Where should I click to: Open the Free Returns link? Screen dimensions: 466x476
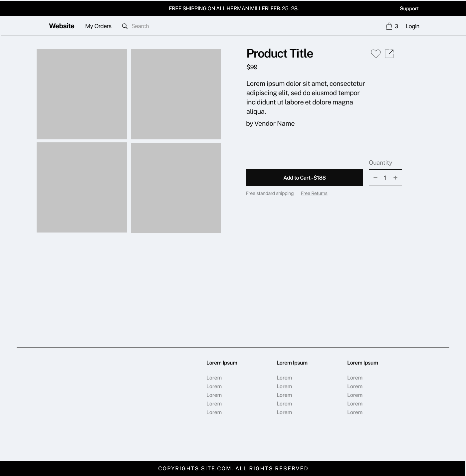click(314, 193)
